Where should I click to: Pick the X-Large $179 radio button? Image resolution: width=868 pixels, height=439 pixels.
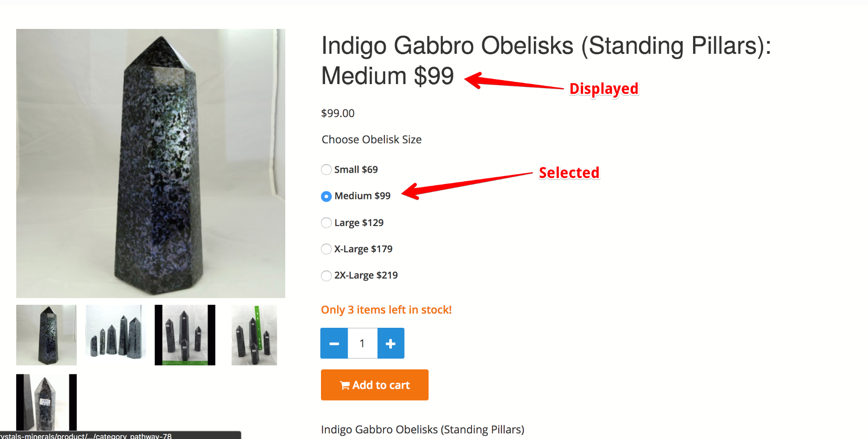(326, 249)
